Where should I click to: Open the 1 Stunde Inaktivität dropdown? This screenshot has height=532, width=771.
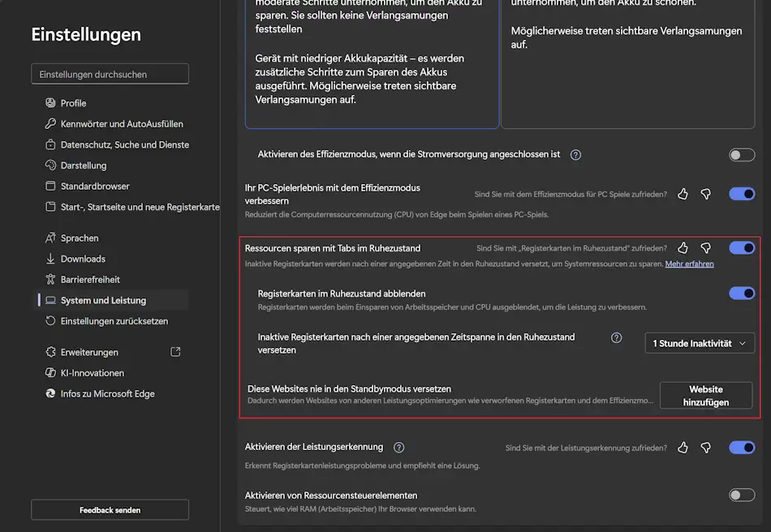tap(700, 343)
